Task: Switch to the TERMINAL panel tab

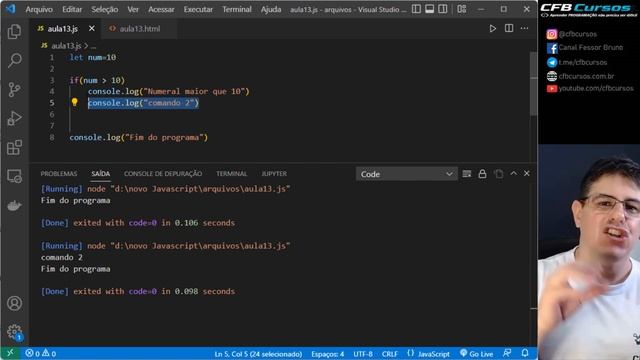Action: pos(231,174)
